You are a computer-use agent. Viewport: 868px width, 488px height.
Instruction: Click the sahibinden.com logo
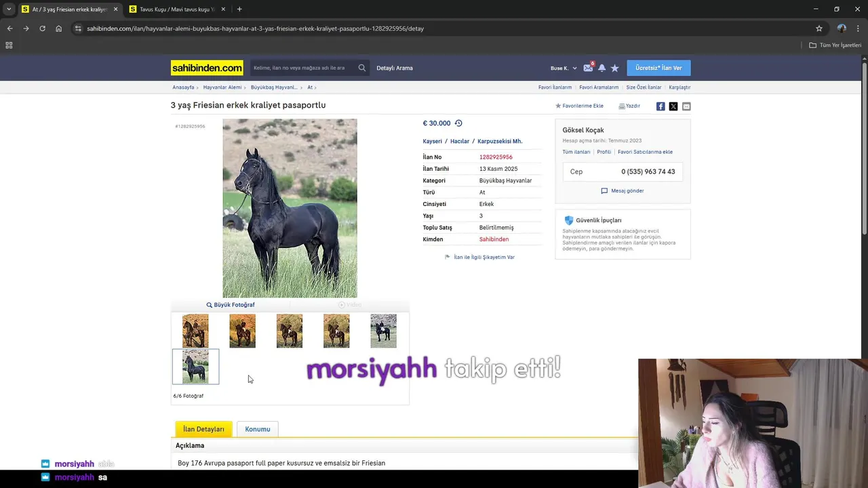coord(207,68)
